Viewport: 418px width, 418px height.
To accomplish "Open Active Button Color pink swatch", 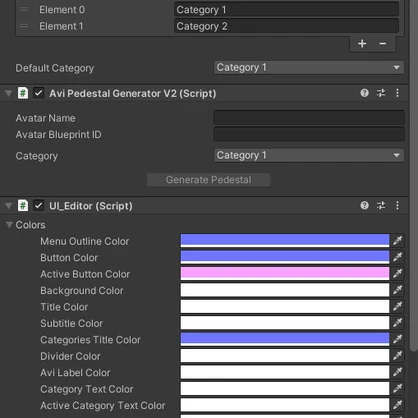I will 285,273.
